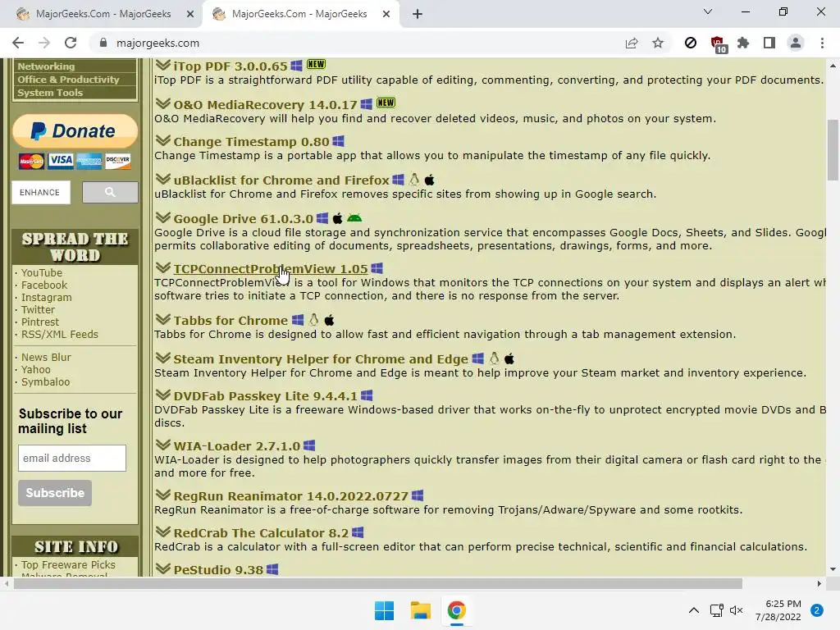Viewport: 840px width, 630px height.
Task: Show hidden system tray icons
Action: pyautogui.click(x=694, y=610)
